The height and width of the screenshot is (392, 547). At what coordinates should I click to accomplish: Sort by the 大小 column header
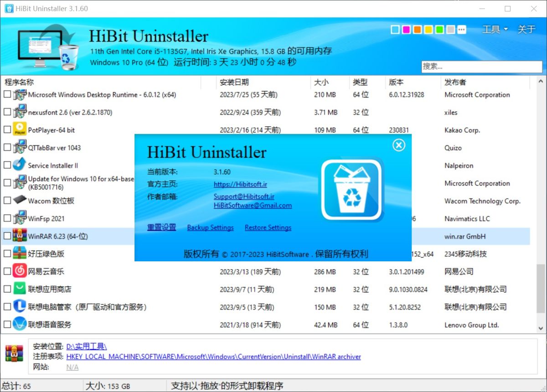[x=329, y=82]
